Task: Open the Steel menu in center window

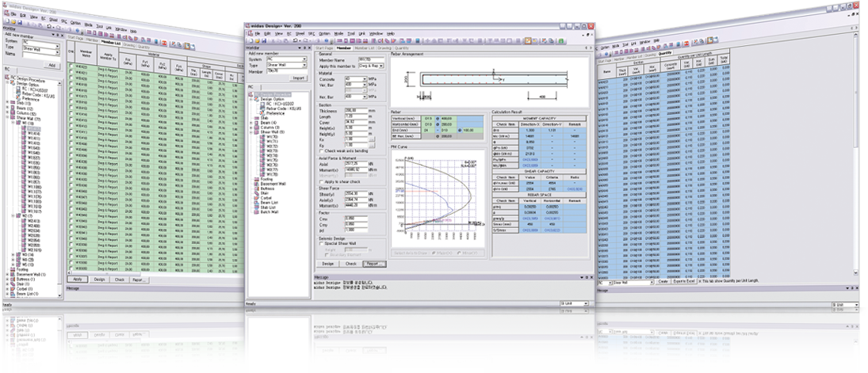Action: click(x=300, y=34)
